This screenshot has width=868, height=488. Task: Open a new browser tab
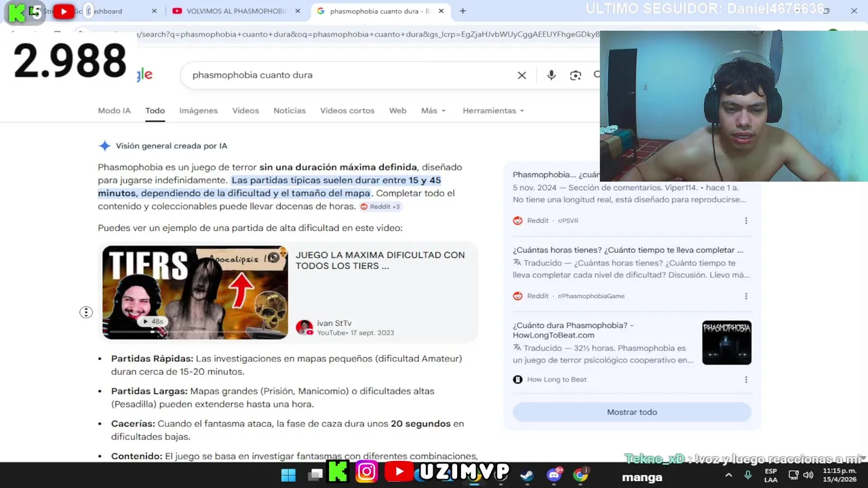click(462, 11)
